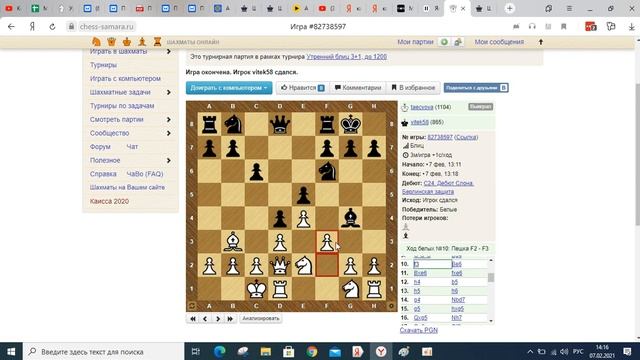Open Google Chrome from taskbar
The height and width of the screenshot is (360, 640).
[x=312, y=351]
